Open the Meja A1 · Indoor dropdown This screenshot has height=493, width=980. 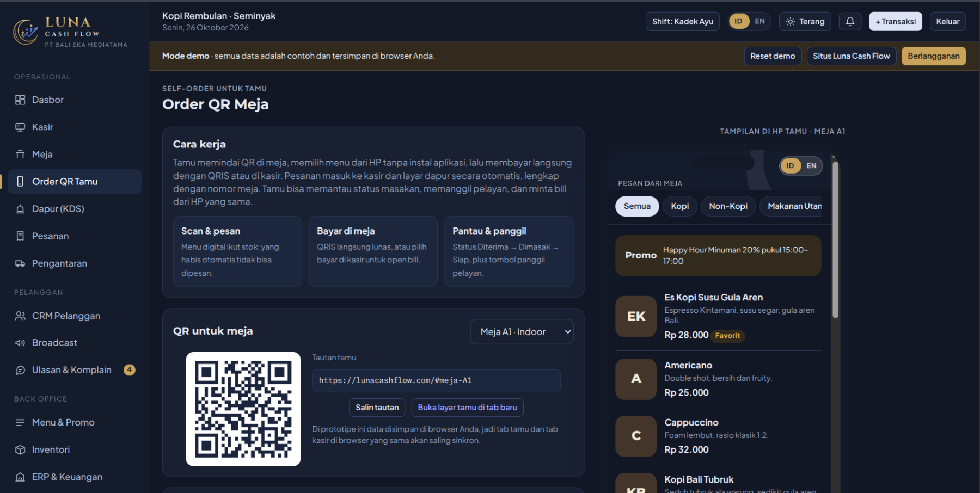click(522, 331)
